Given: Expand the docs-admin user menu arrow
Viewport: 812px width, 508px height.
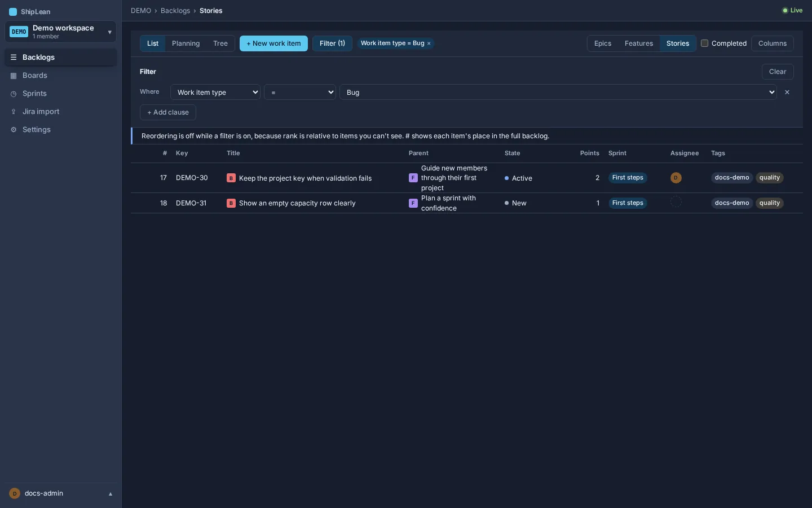Looking at the screenshot, I should tap(111, 494).
